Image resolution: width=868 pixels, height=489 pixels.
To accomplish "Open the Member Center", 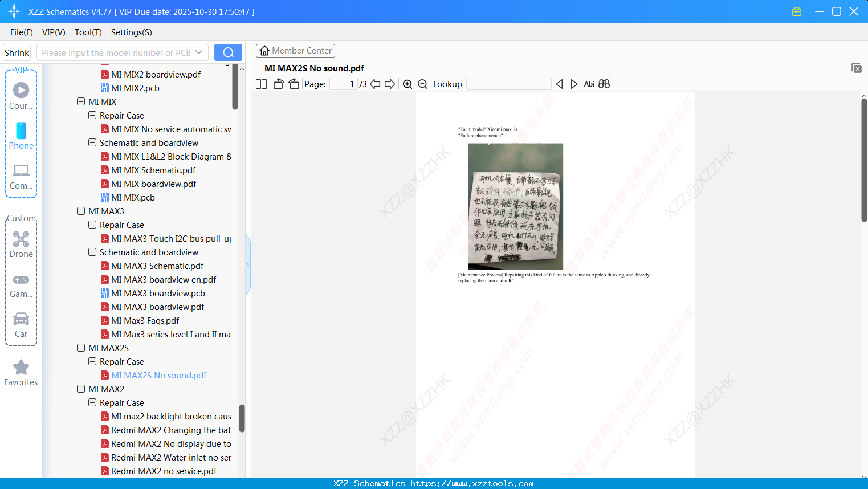I will (295, 51).
